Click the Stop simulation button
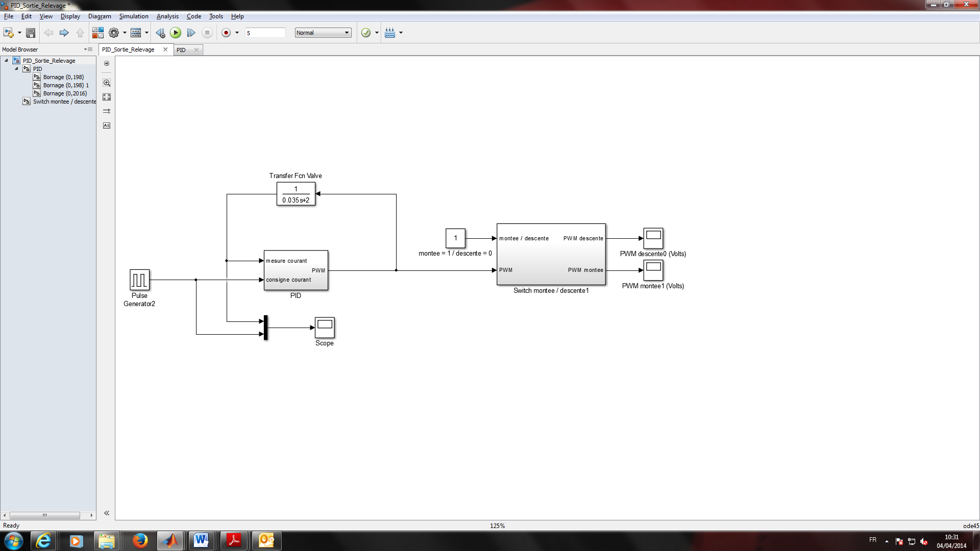Viewport: 980px width, 551px height. [207, 33]
